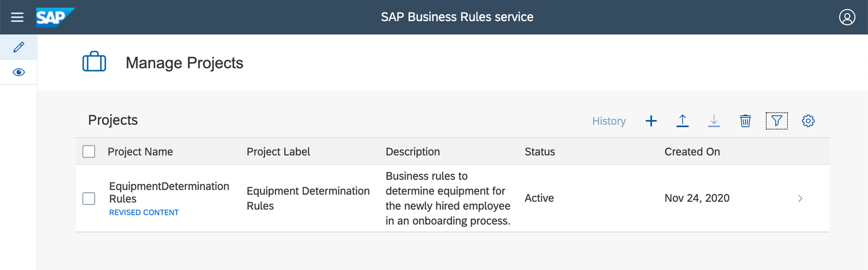Screen dimensions: 868x270
Task: Expand EquipmentDeterminationRules row with chevron
Action: [x=800, y=198]
